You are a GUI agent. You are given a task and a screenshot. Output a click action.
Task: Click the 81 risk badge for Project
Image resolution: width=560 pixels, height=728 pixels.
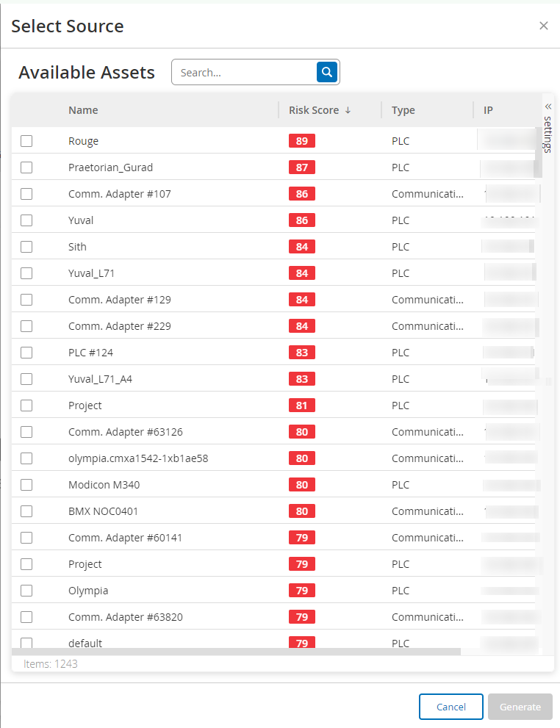302,406
